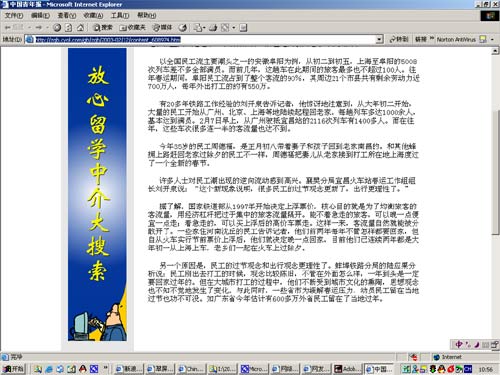The height and width of the screenshot is (375, 500).
Task: Go back with the Back arrow
Action: coord(12,28)
